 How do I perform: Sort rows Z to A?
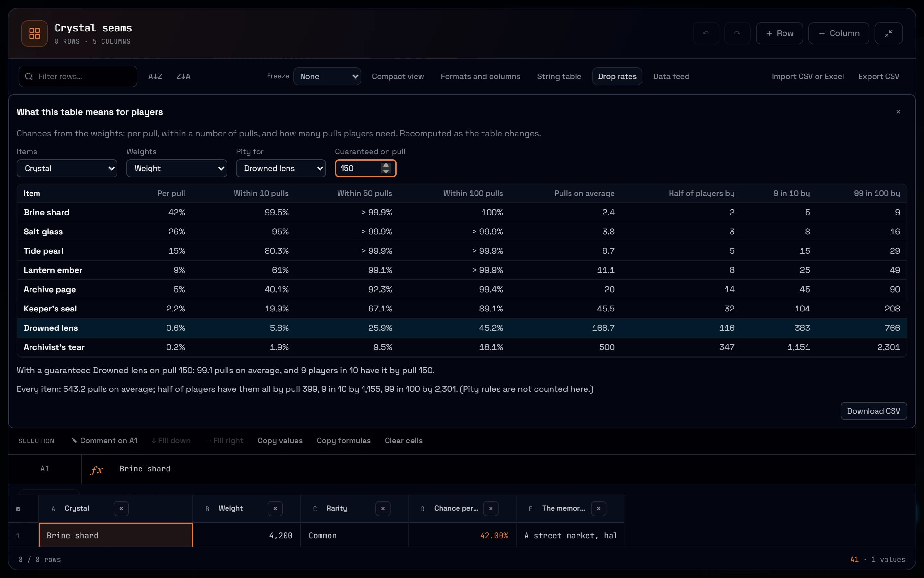[x=183, y=76]
